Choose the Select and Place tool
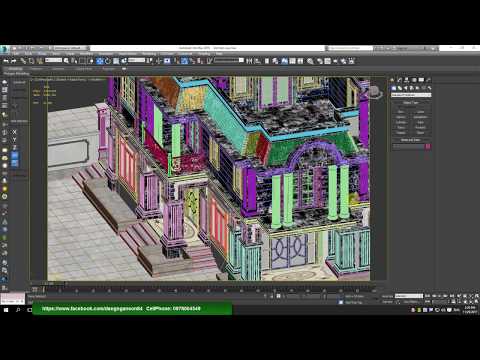Screen dimensions: 480x360 (124, 61)
